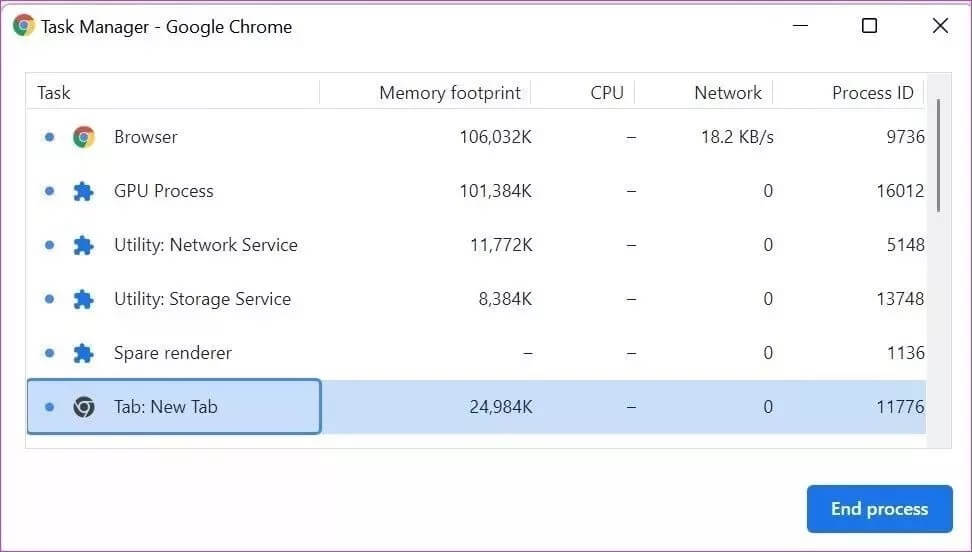Click process ID 11776
Viewport: 972px width, 552px height.
coord(900,407)
